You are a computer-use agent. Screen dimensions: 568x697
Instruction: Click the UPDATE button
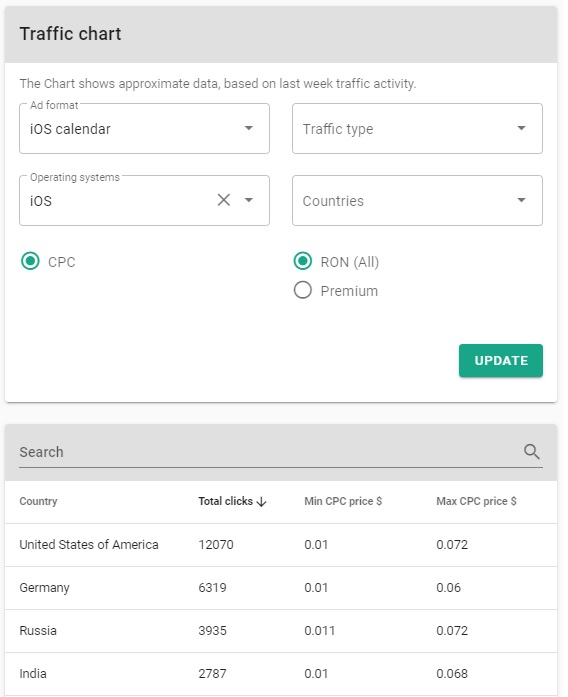click(x=501, y=361)
